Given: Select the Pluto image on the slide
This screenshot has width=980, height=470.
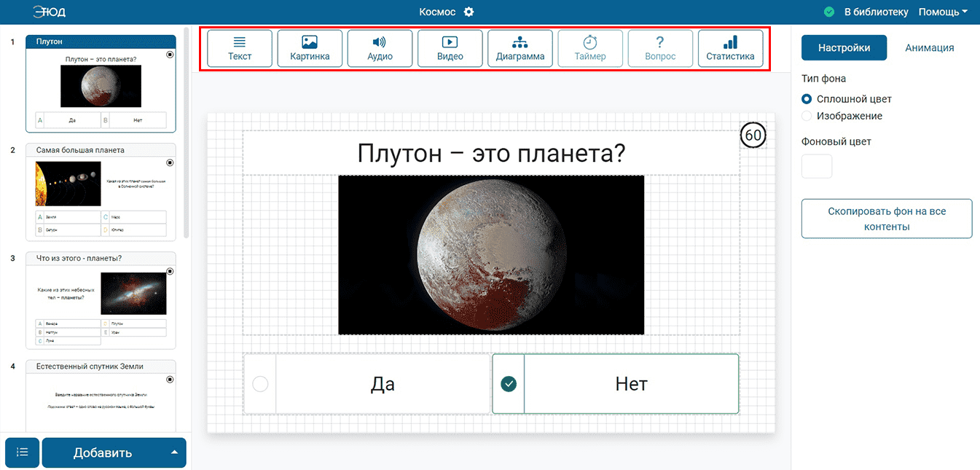Looking at the screenshot, I should pos(491,255).
